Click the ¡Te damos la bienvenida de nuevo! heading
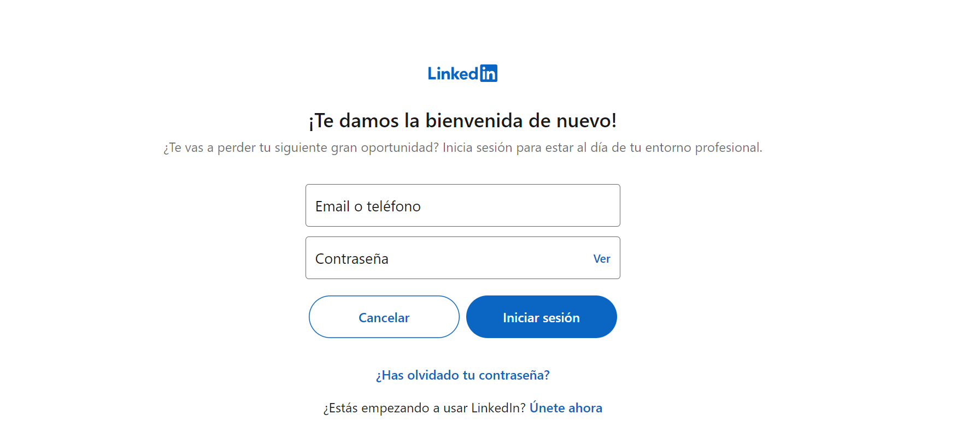980x432 pixels. [x=462, y=121]
